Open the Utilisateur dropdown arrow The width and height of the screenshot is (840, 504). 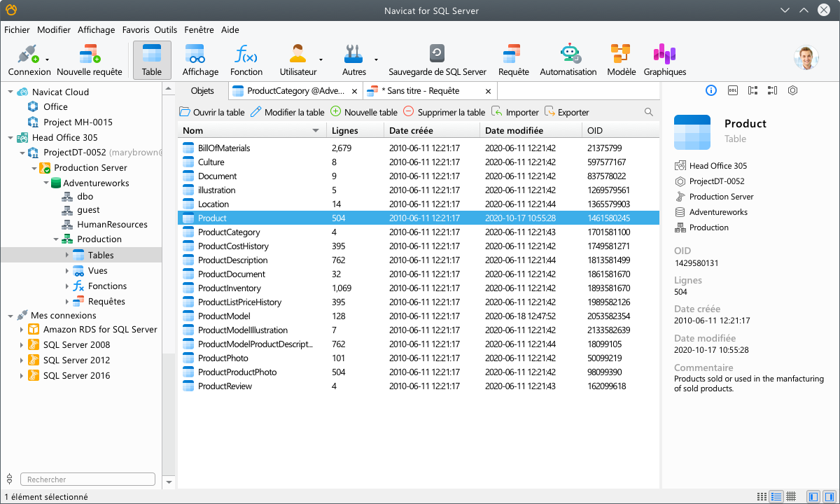[321, 59]
